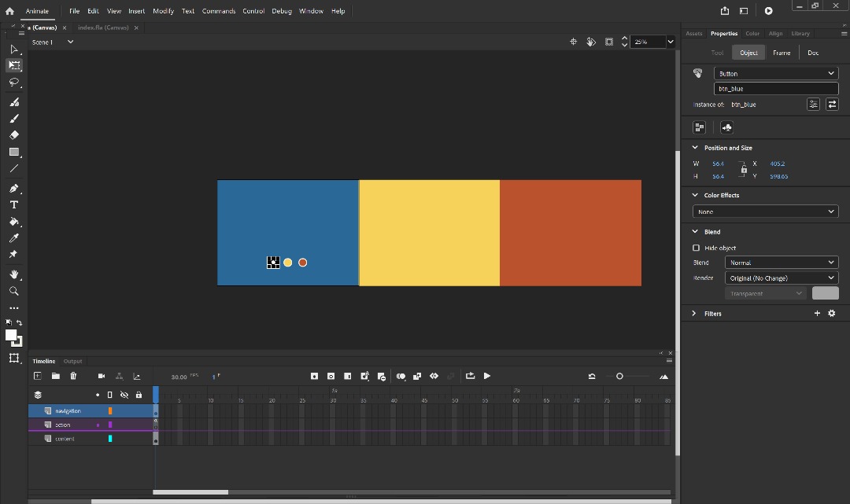
Task: Select the Fluid Brush tool
Action: 14,101
